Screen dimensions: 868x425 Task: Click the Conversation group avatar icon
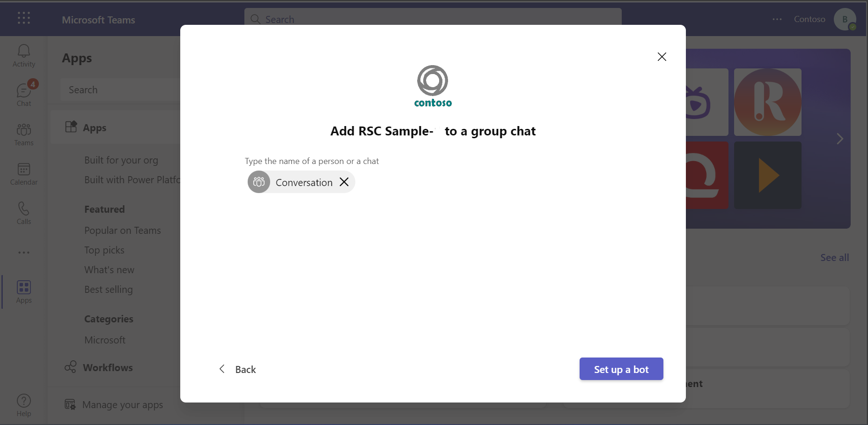[259, 182]
